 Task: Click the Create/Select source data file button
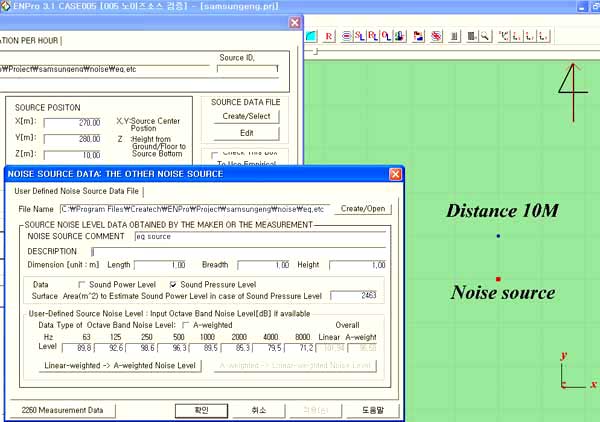[x=246, y=116]
